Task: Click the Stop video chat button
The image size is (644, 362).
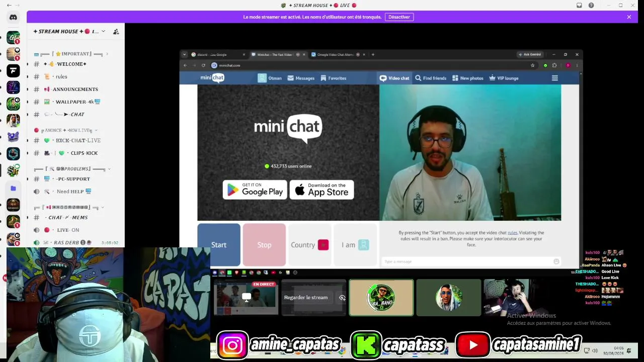Action: (x=264, y=245)
